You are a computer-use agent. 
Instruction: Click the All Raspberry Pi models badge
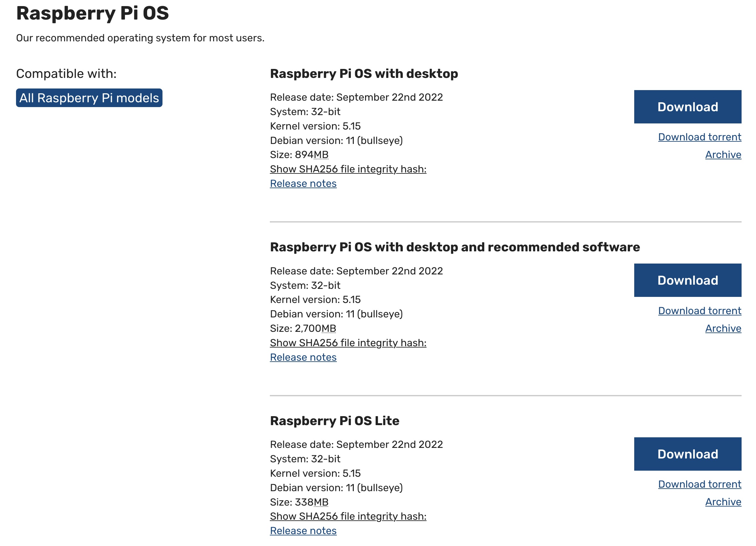(x=89, y=98)
